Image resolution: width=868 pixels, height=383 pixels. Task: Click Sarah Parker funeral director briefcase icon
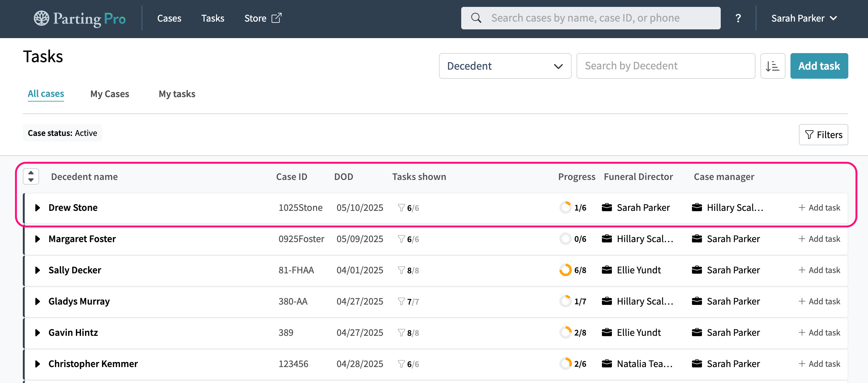point(607,208)
